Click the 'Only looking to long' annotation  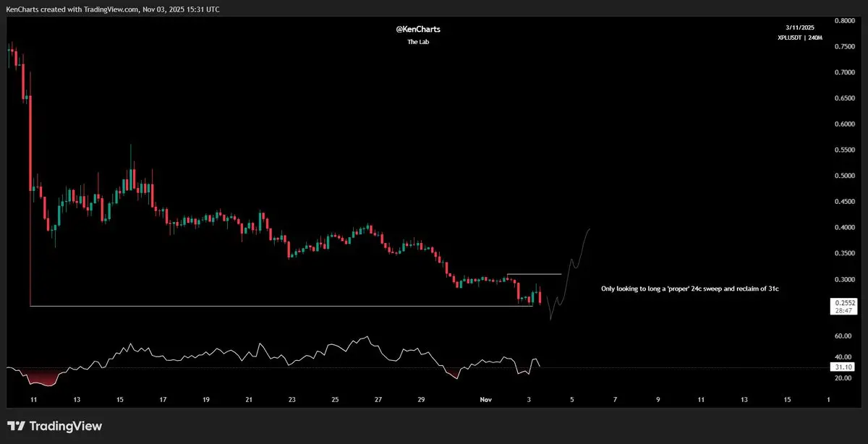689,289
